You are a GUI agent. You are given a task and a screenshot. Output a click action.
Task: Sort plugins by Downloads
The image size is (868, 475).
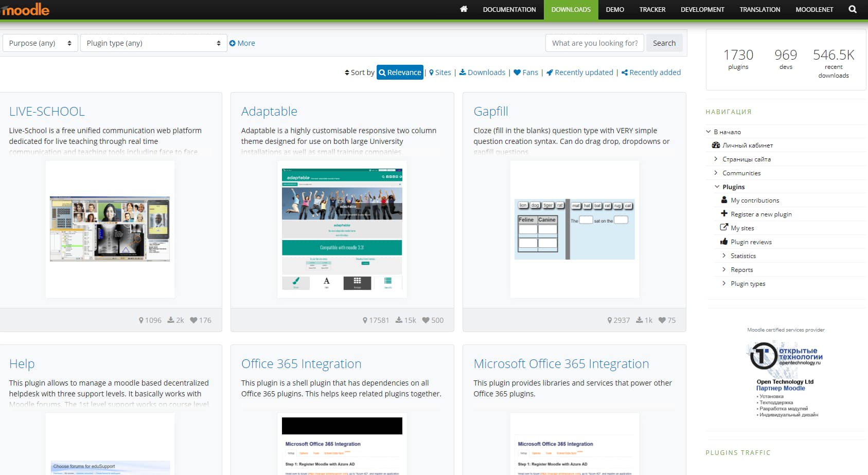pos(482,72)
